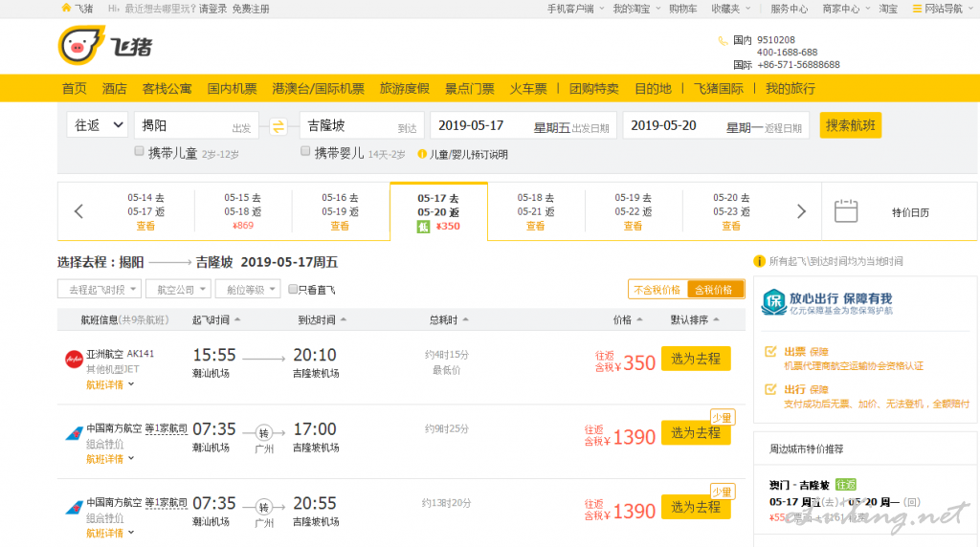Click the 转 transfer icon on 17:00 flight
This screenshot has width=980, height=547.
[264, 433]
